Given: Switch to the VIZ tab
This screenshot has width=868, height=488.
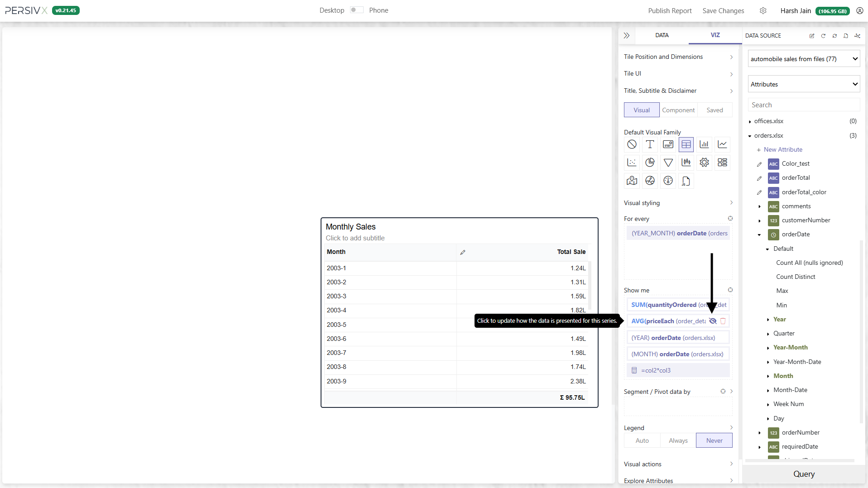Looking at the screenshot, I should pyautogui.click(x=715, y=35).
